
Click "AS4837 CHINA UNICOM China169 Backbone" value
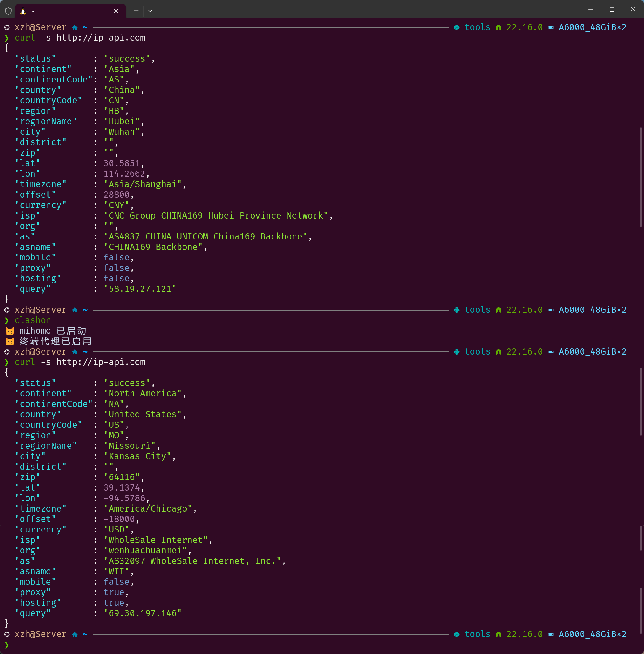205,237
